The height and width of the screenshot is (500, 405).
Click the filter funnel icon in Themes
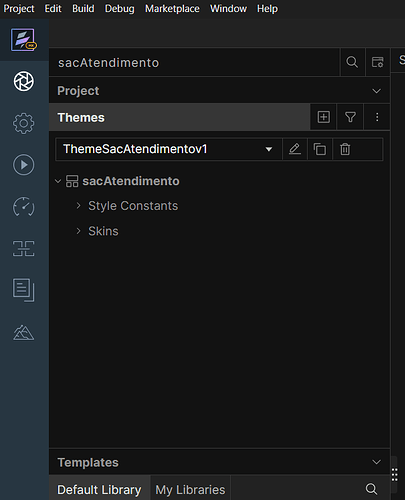point(350,117)
